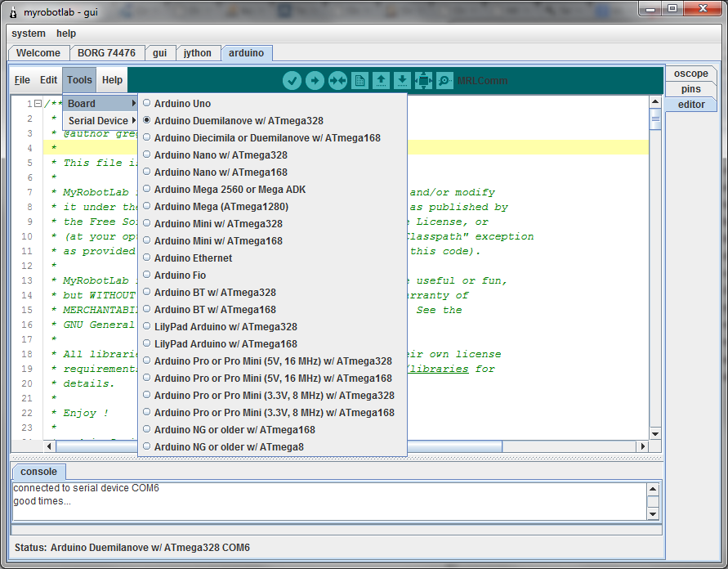
Task: Click the save (down arrow) toolbar icon
Action: 402,81
